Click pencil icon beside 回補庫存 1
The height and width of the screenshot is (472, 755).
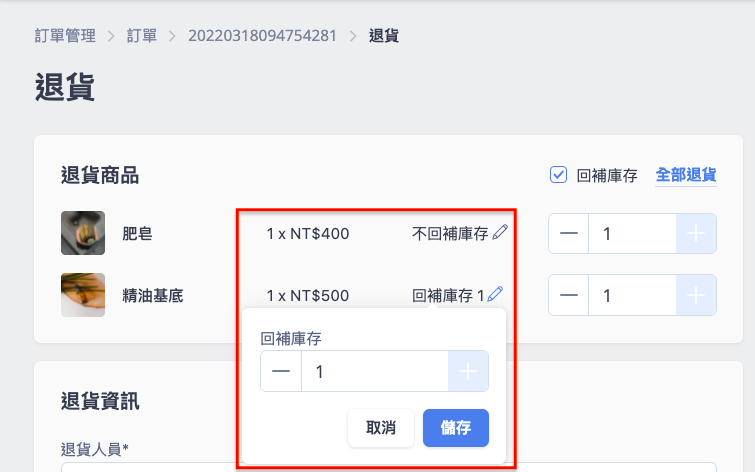pos(495,294)
